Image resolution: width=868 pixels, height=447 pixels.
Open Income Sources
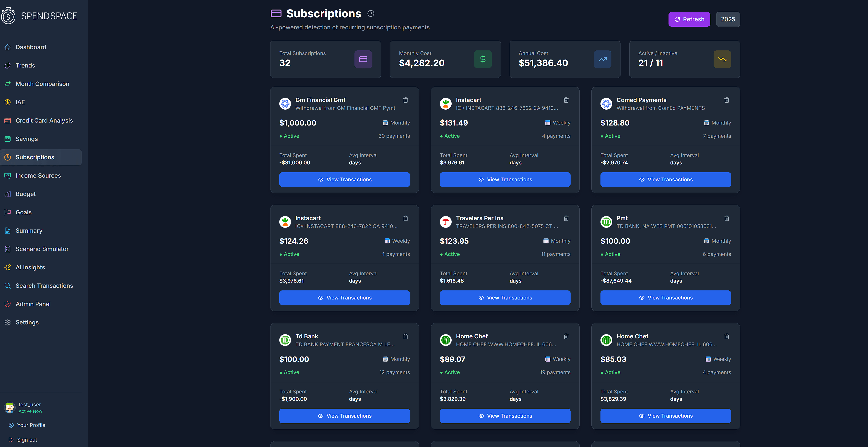tap(41, 175)
